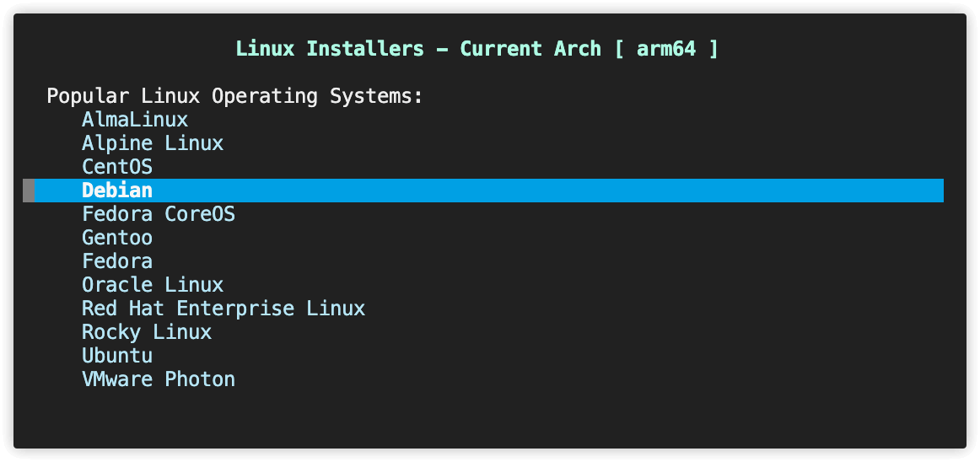The image size is (980, 462).
Task: Click the arm64 architecture value
Action: pyautogui.click(x=666, y=48)
